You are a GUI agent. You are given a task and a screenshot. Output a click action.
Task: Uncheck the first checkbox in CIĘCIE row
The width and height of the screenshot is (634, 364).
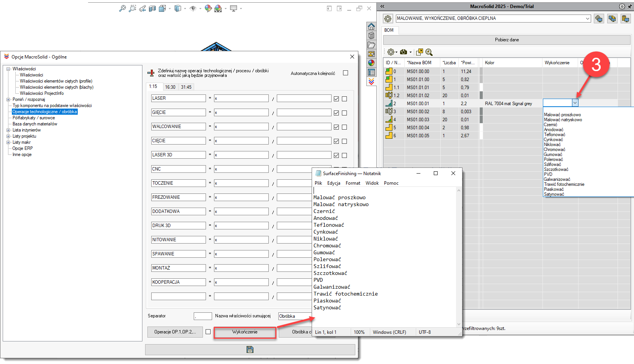(x=336, y=141)
